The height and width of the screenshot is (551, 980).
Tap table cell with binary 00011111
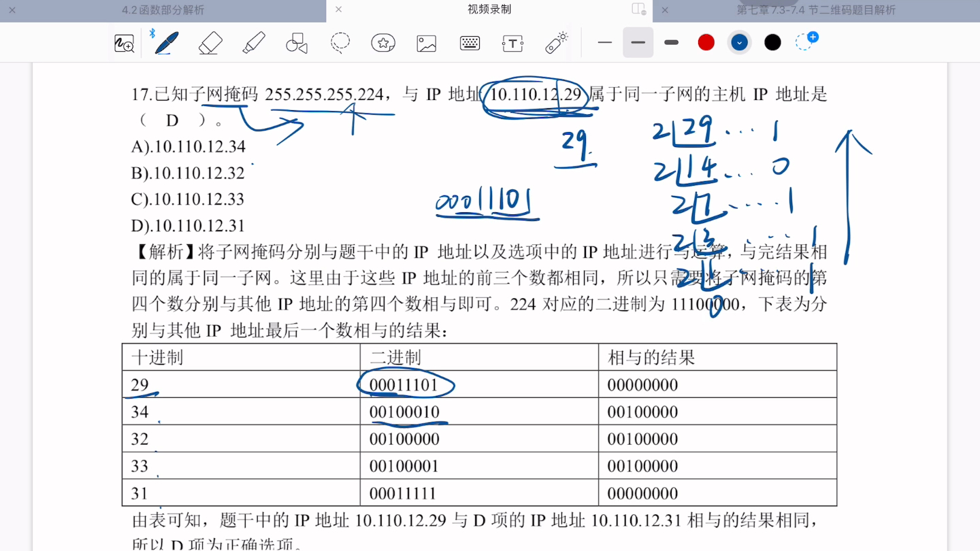click(479, 492)
